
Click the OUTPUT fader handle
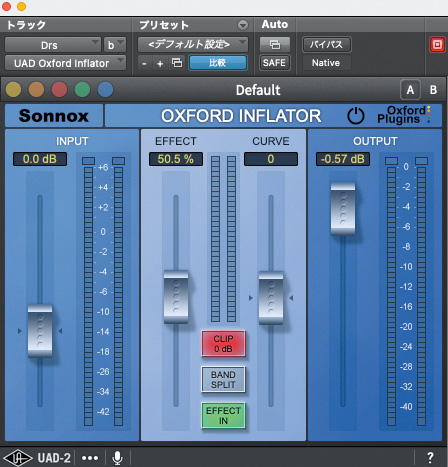(343, 209)
